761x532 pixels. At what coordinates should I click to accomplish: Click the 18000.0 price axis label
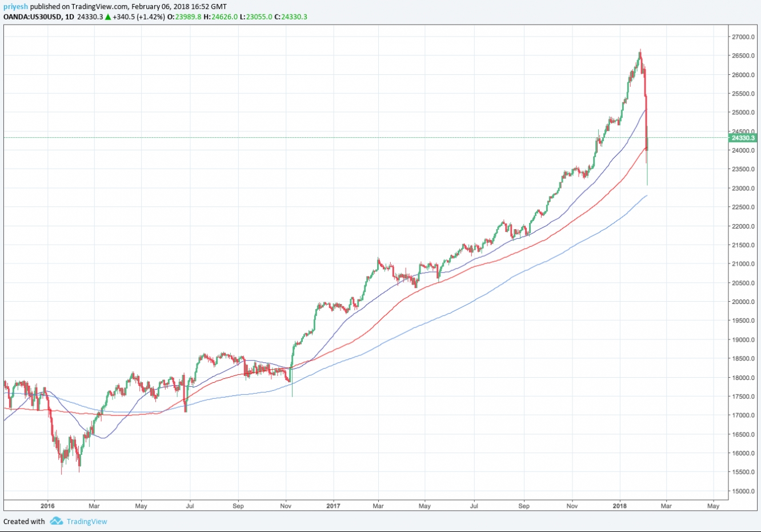click(743, 378)
